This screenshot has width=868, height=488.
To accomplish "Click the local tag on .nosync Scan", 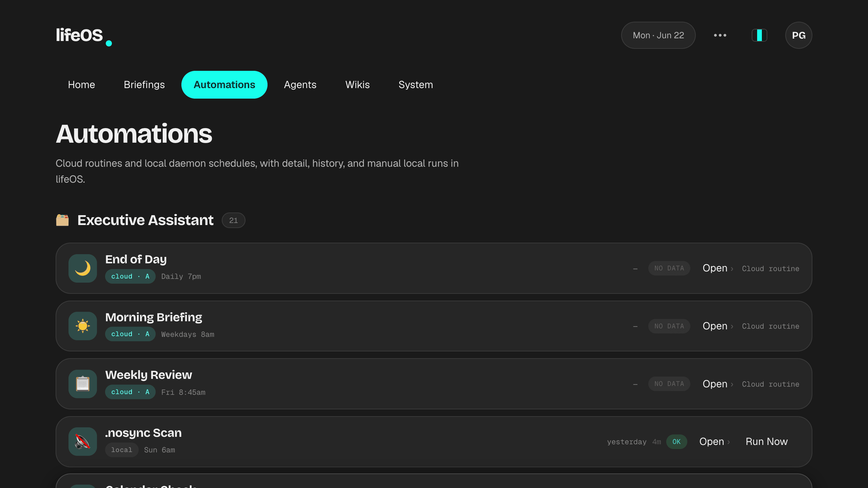I will coord(122,450).
